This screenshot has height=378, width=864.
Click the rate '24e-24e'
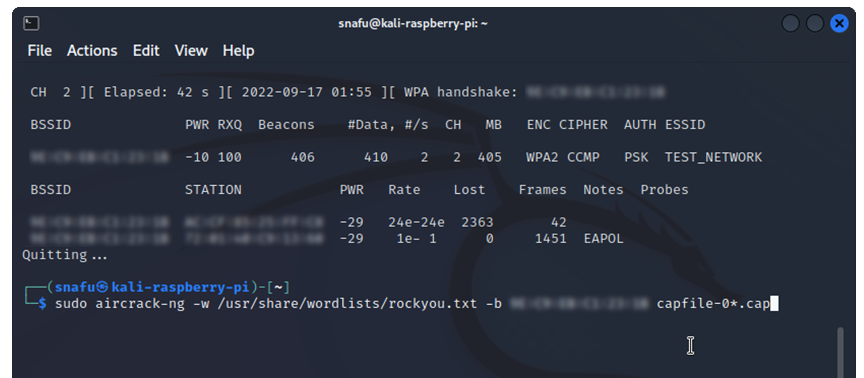(x=416, y=223)
